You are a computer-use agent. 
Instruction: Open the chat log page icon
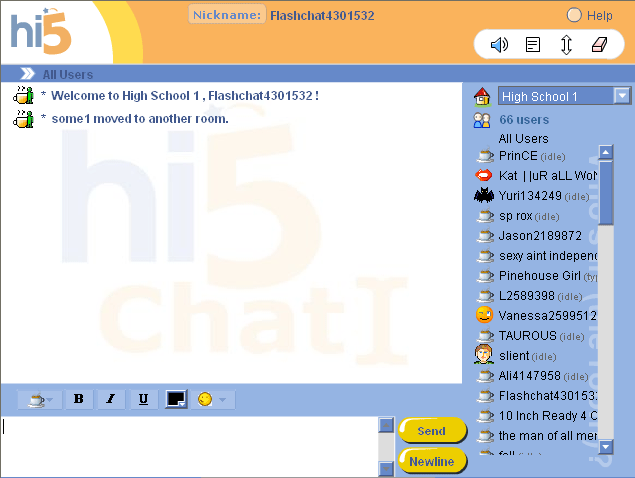(533, 45)
